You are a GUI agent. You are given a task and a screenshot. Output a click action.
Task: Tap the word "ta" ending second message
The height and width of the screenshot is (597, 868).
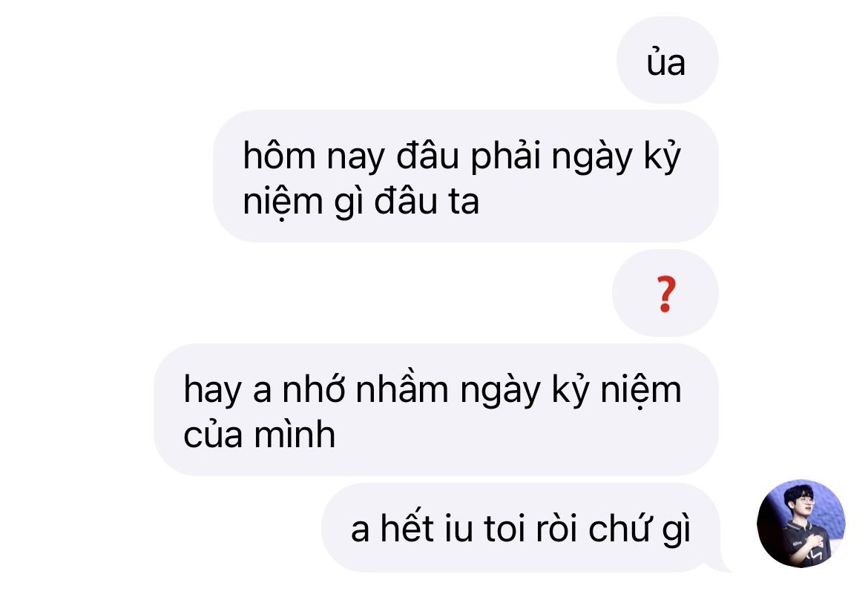tap(464, 202)
